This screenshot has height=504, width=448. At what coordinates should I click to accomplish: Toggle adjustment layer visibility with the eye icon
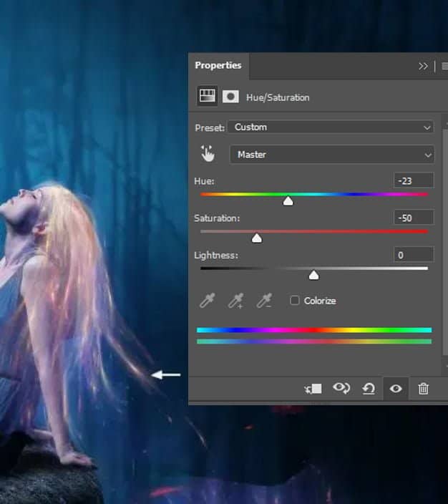[396, 389]
